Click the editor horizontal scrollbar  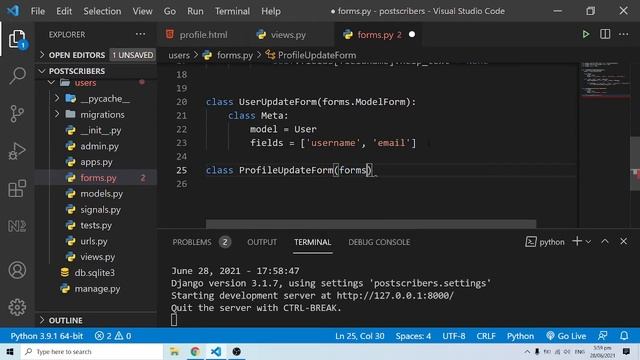371,224
